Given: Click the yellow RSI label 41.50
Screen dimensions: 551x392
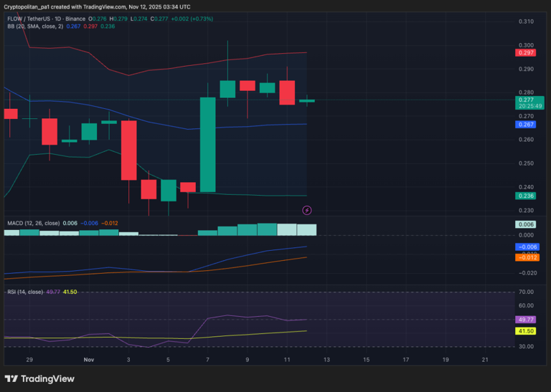Looking at the screenshot, I should point(527,331).
